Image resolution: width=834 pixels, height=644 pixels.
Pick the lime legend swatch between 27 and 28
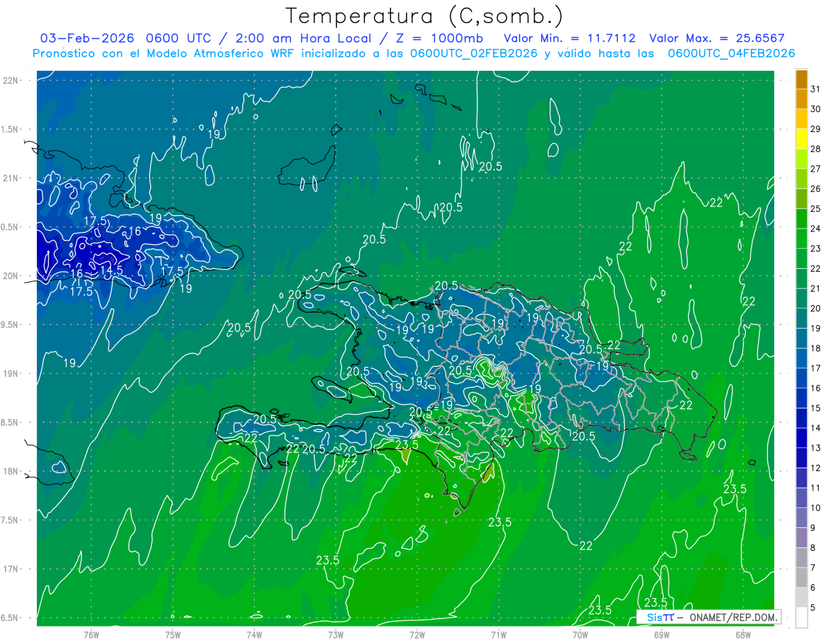click(801, 158)
